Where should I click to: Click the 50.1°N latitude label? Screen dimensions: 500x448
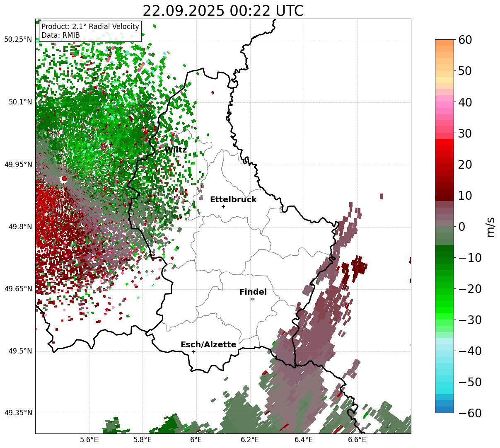[20, 102]
